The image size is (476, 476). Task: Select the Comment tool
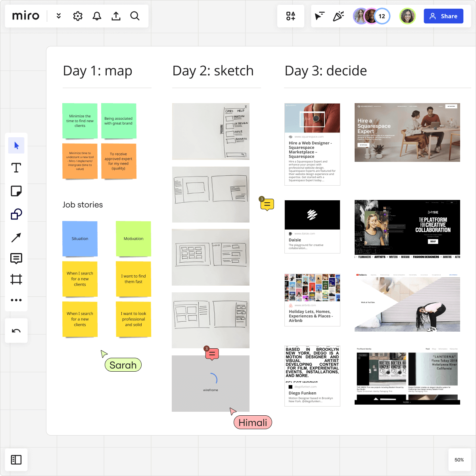point(16,259)
